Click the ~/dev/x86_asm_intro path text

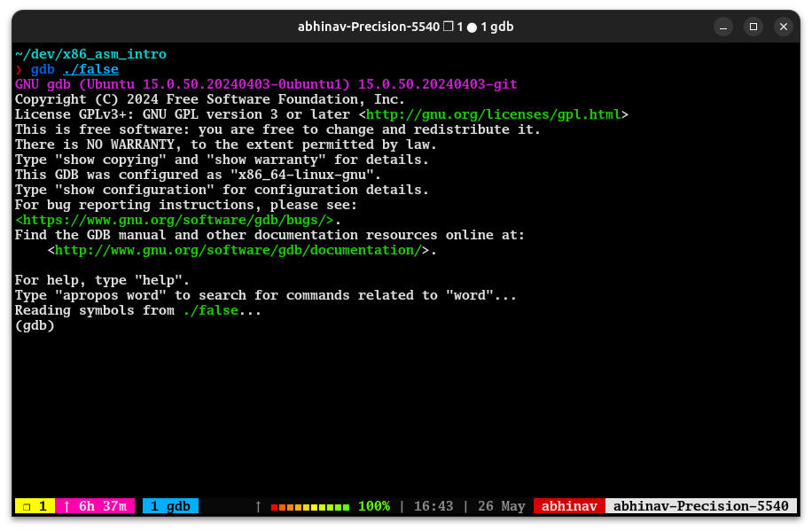pyautogui.click(x=90, y=54)
